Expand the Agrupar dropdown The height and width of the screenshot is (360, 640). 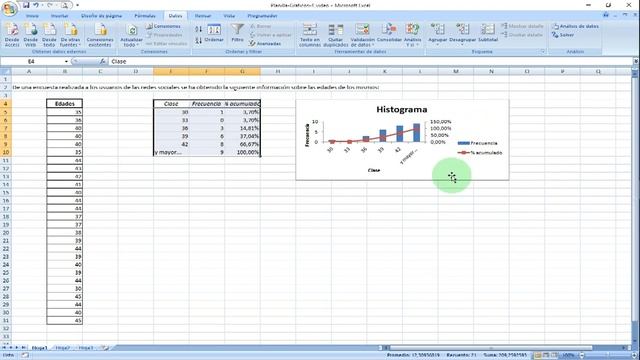point(438,41)
